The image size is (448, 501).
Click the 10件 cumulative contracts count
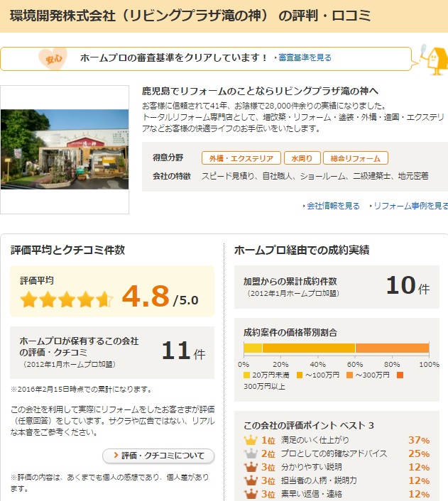coord(408,285)
